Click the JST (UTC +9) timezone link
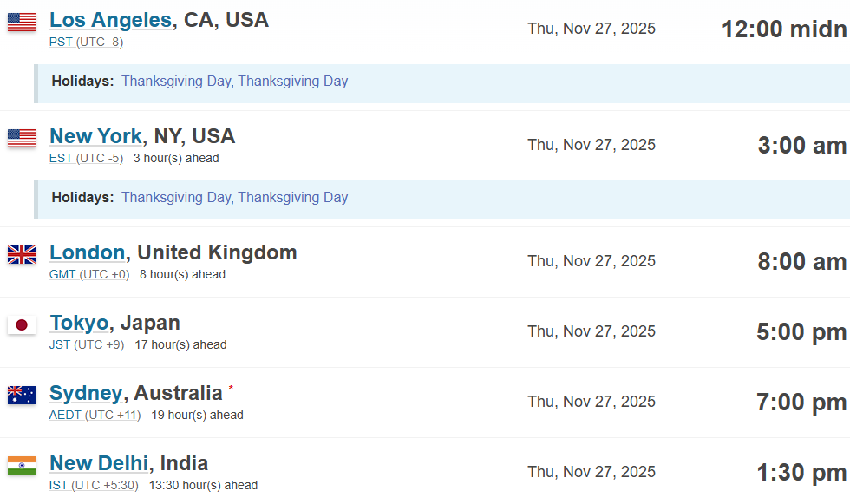Image resolution: width=850 pixels, height=504 pixels. coord(87,344)
